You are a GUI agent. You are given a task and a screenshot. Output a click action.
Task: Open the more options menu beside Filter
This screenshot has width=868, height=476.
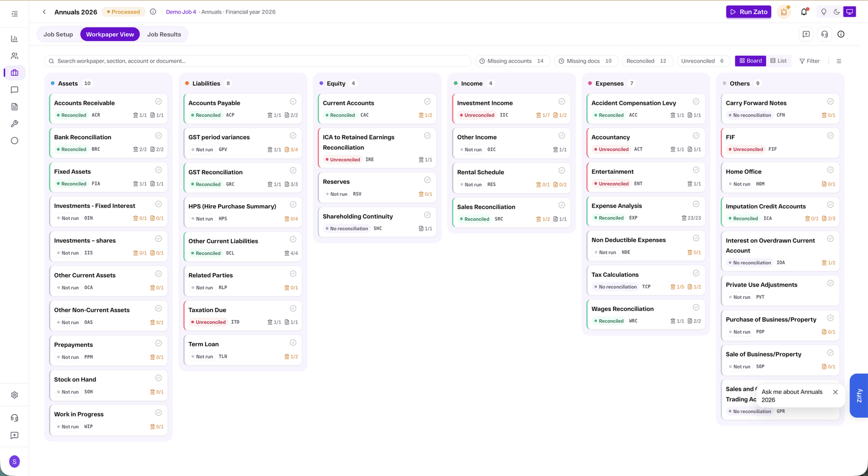pyautogui.click(x=839, y=61)
